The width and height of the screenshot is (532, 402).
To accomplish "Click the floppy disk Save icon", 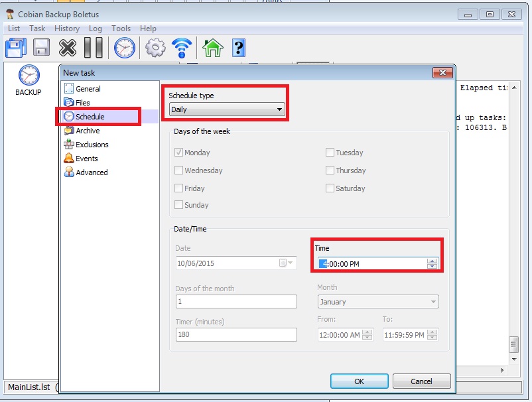I will click(x=42, y=48).
